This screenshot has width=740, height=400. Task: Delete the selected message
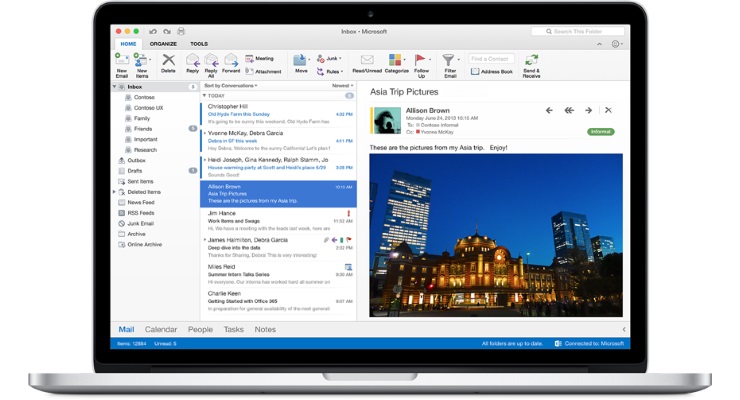coord(168,62)
